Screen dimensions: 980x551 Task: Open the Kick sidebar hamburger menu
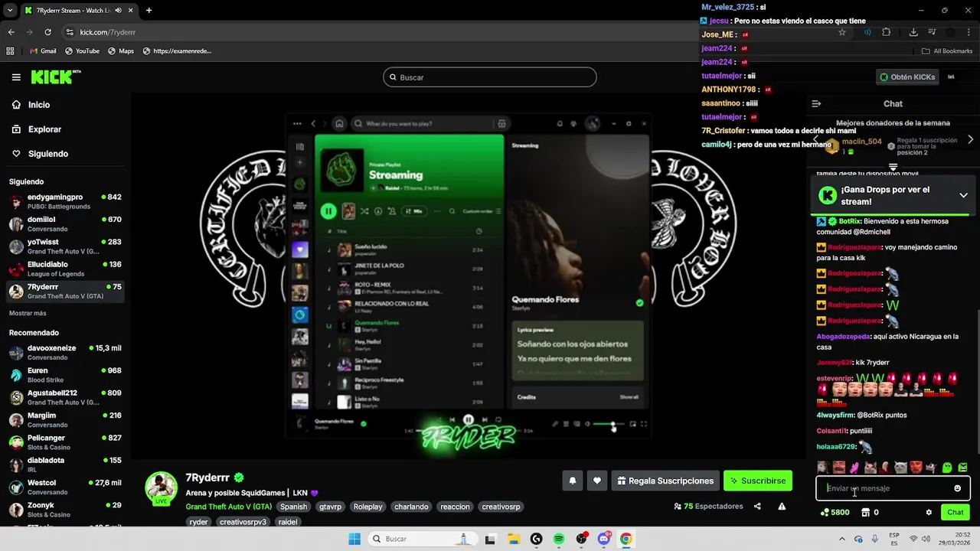(x=16, y=77)
